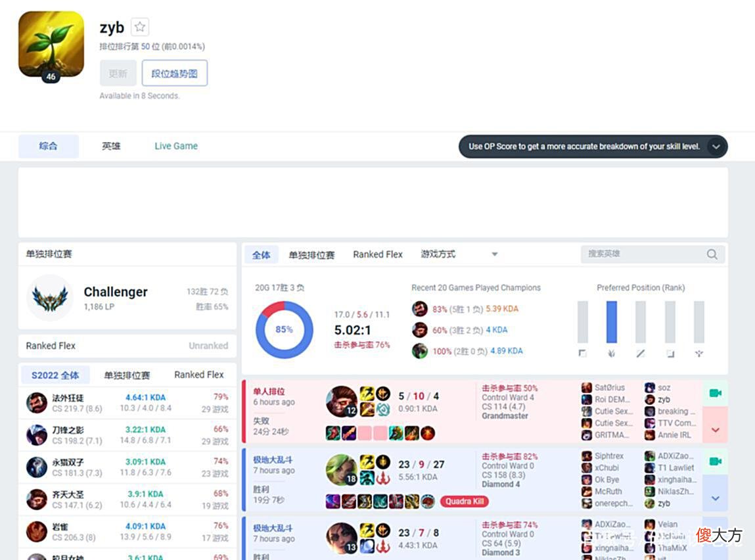Click the "Unranked" Ranked Flex status

point(208,346)
